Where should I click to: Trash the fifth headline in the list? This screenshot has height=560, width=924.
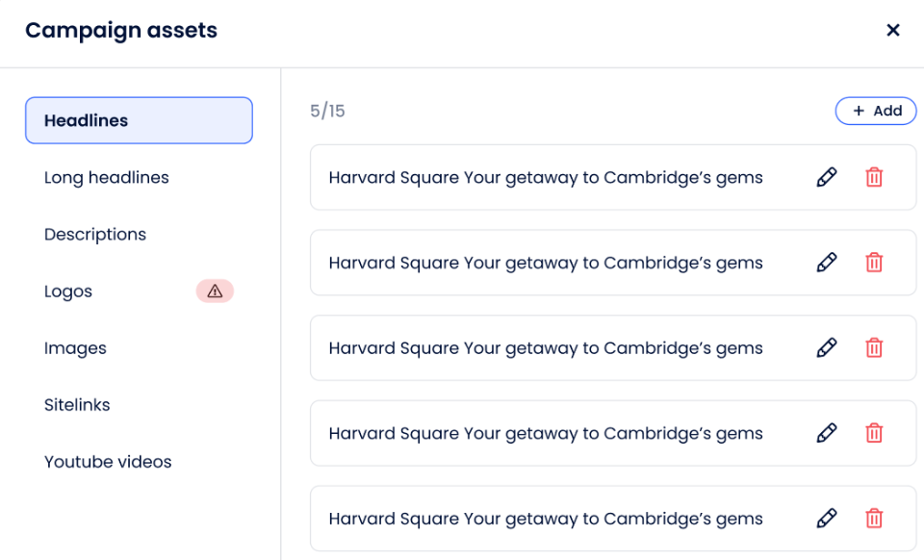click(874, 519)
